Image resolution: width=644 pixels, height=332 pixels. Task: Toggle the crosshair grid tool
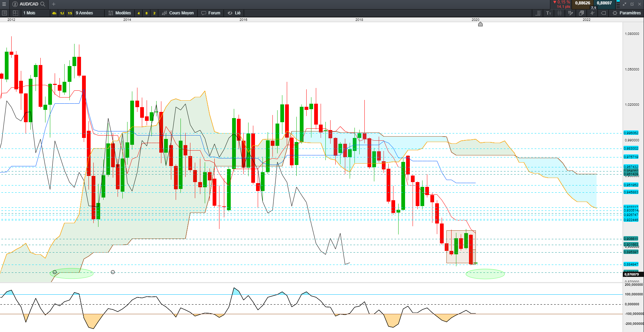(560, 13)
